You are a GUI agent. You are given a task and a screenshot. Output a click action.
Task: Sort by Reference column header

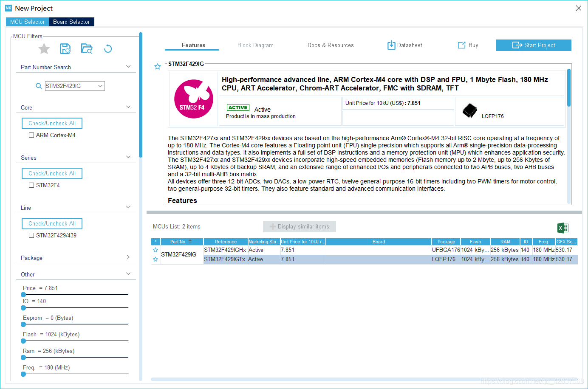(226, 242)
